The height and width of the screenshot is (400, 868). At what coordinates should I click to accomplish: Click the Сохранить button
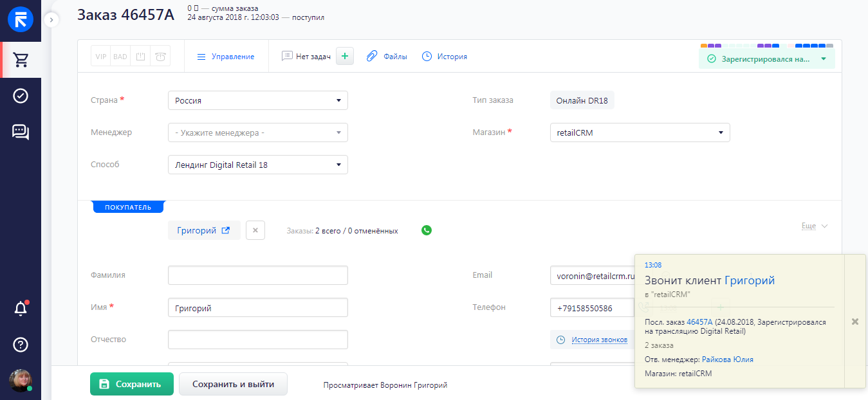[x=131, y=384]
